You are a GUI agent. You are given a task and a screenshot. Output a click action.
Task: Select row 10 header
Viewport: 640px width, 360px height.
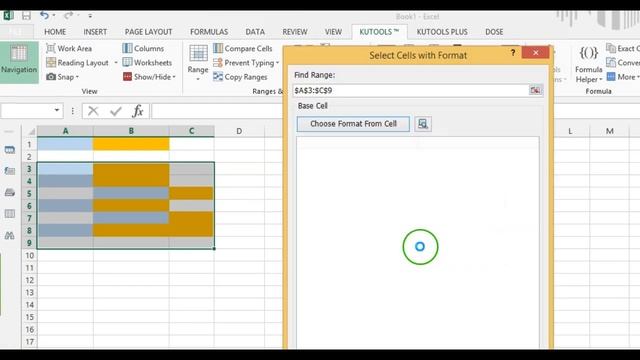(29, 255)
